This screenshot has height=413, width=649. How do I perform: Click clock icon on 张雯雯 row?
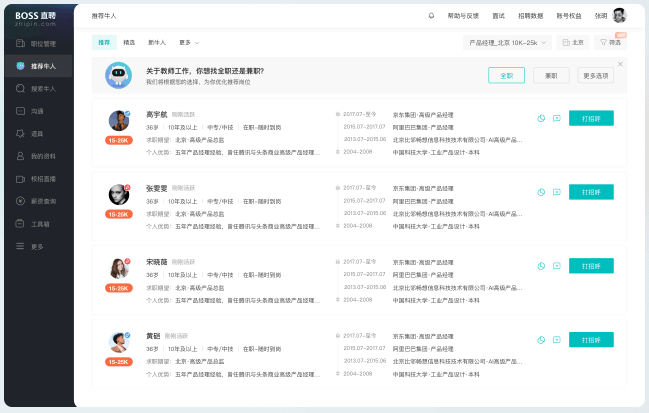coord(541,192)
